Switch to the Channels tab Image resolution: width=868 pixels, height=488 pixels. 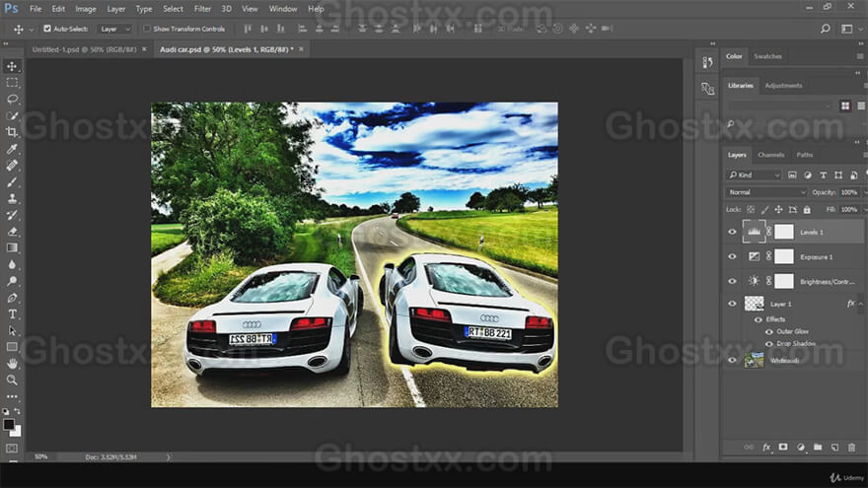coord(771,155)
